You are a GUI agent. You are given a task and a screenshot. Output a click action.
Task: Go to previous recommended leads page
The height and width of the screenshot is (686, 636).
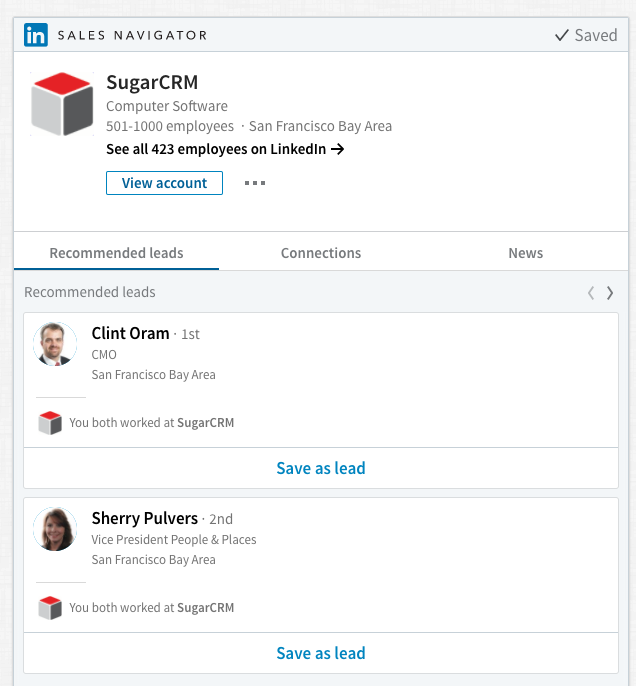click(591, 293)
